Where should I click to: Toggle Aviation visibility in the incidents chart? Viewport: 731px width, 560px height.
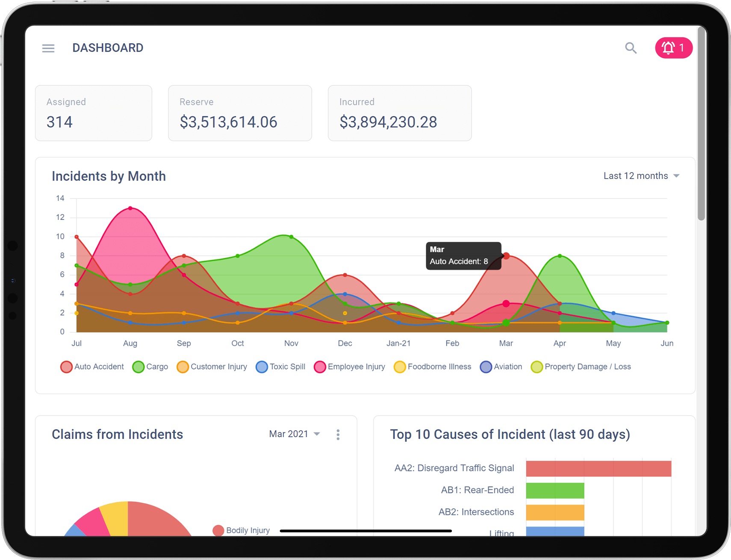coord(486,367)
